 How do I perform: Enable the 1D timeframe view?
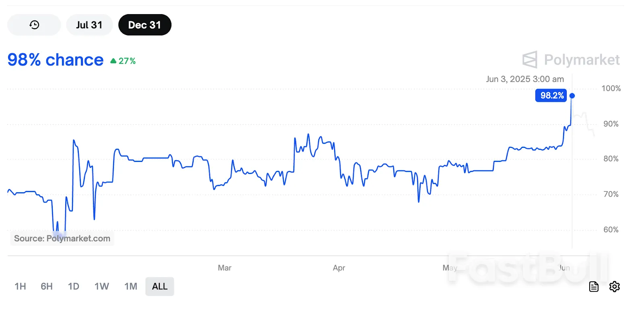[x=74, y=286]
